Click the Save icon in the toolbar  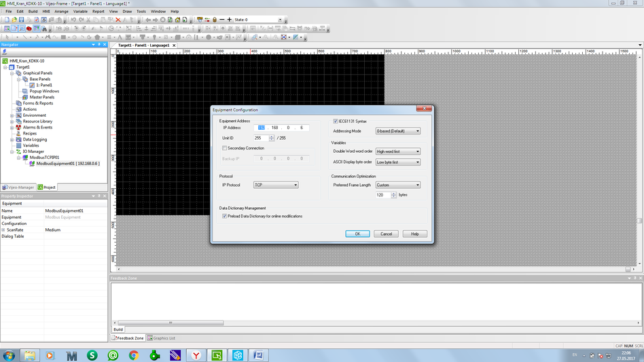point(21,20)
